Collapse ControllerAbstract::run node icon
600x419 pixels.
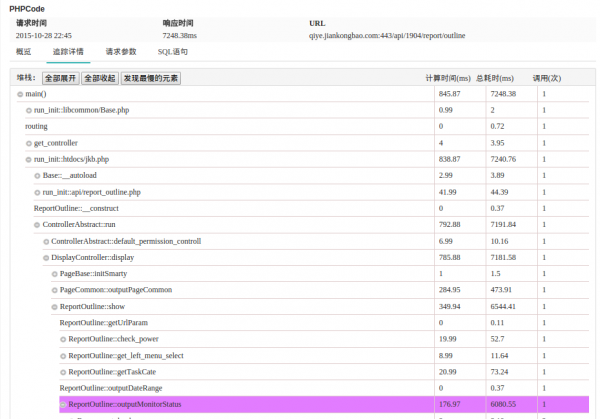tap(37, 225)
